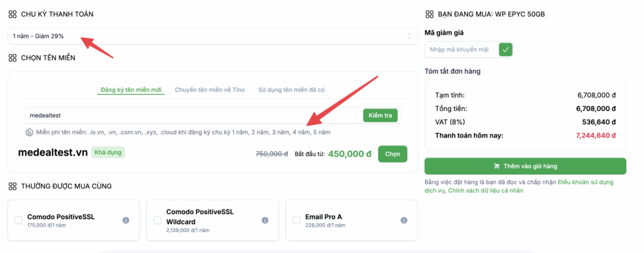Switch to Chuyển tên miền về Tino tab
The image size is (644, 253).
pos(210,90)
